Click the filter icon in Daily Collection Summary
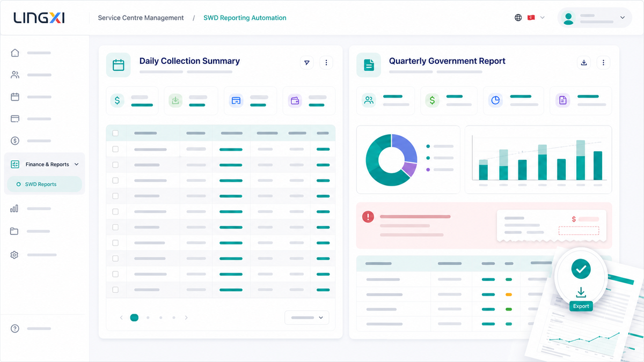644x362 pixels. (x=306, y=63)
